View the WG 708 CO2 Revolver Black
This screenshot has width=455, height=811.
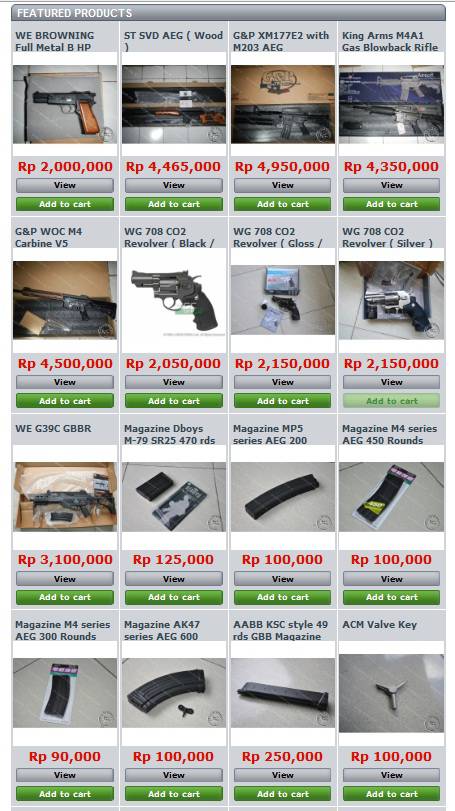[174, 382]
